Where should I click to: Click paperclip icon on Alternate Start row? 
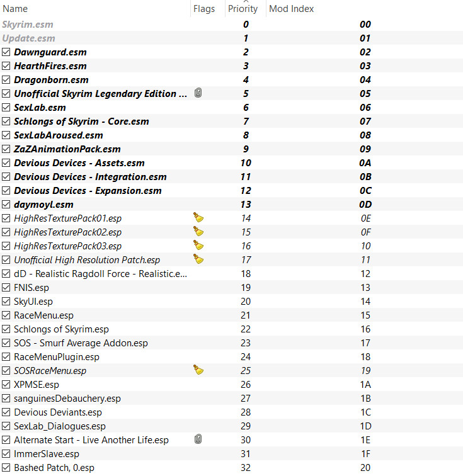pos(198,439)
